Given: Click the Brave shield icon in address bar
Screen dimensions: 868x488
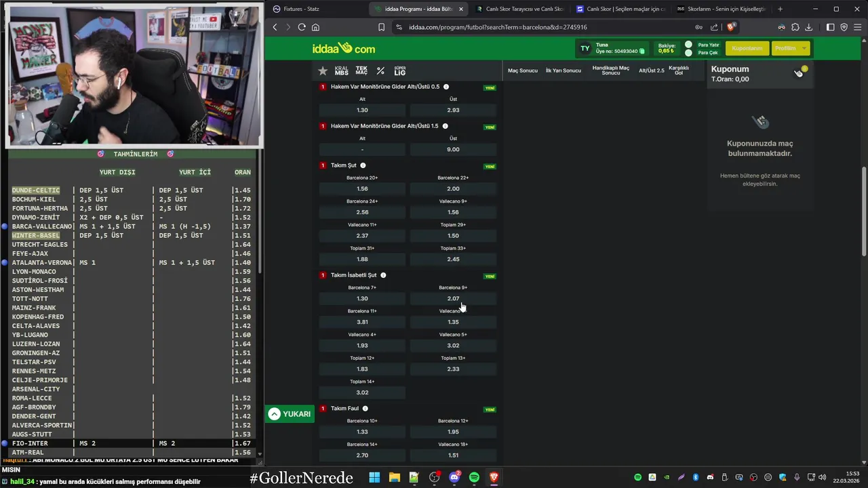Looking at the screenshot, I should pos(730,27).
